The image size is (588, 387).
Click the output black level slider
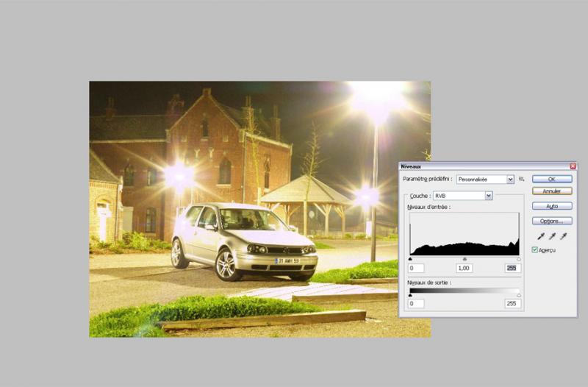(410, 296)
